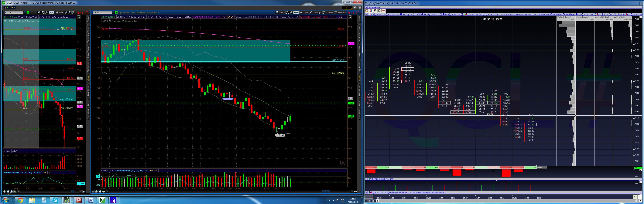Click bar-type icon in Button Pane

point(371,11)
